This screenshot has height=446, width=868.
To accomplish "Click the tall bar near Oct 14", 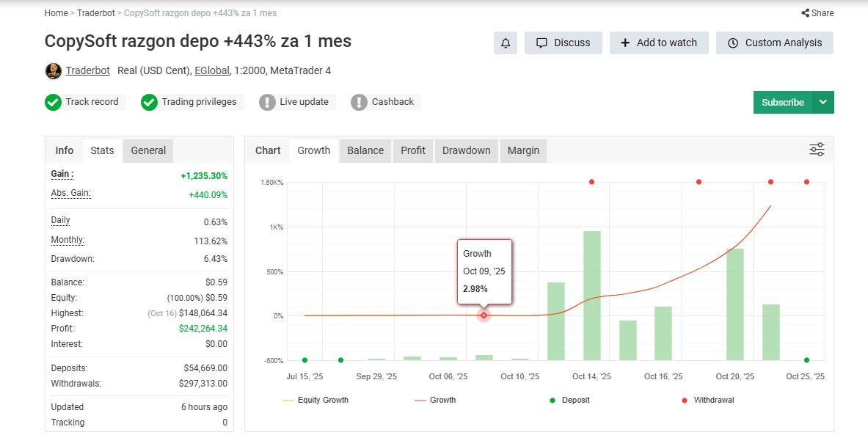I will 592,296.
